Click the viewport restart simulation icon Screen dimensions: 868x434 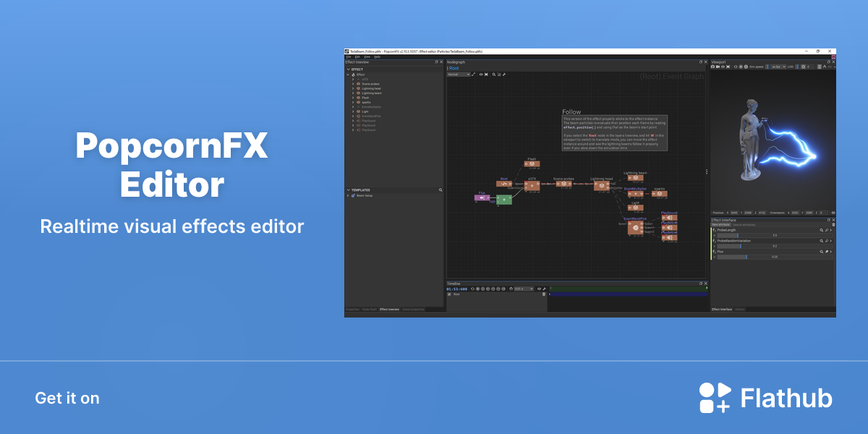[x=736, y=67]
